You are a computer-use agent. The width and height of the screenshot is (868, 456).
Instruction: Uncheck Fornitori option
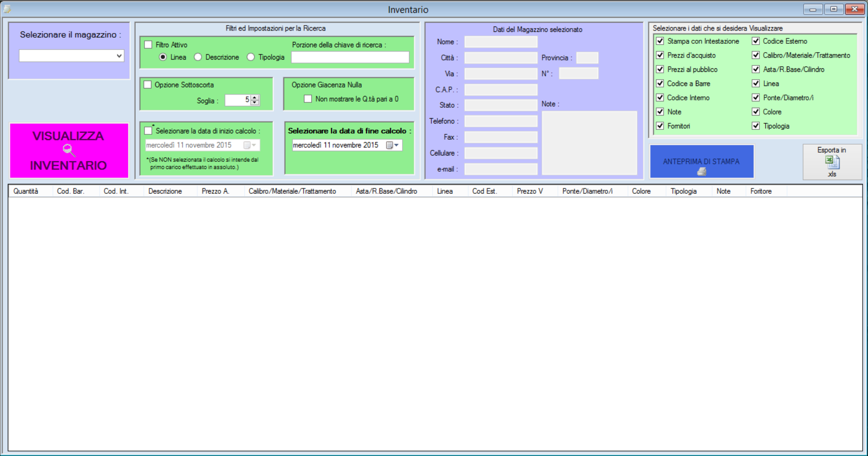pos(660,126)
